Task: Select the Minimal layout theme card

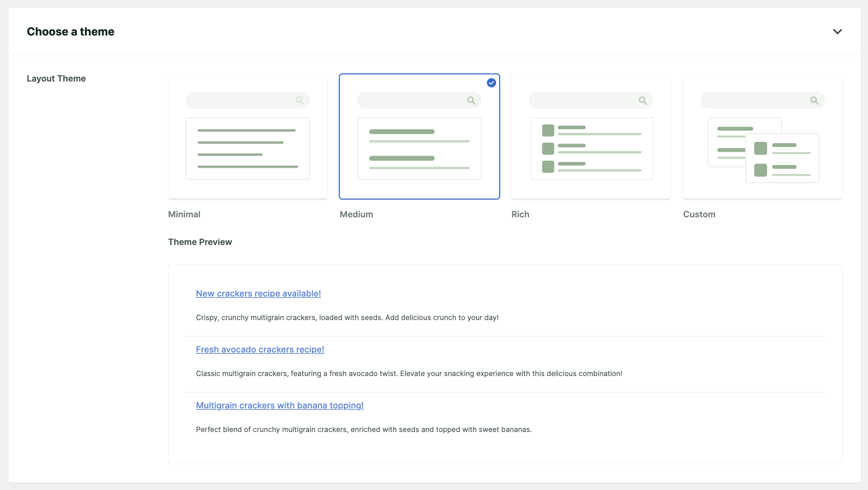Action: [248, 136]
